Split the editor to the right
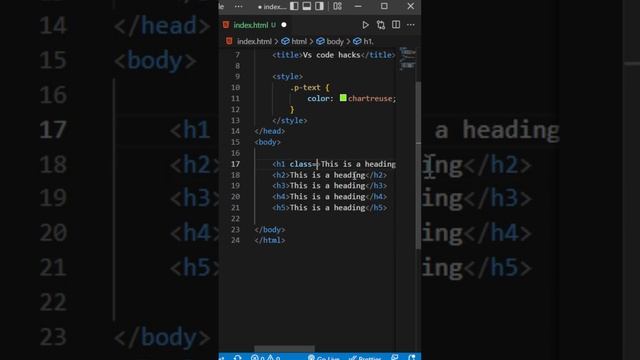Viewport: 640px width, 360px height. [x=396, y=24]
